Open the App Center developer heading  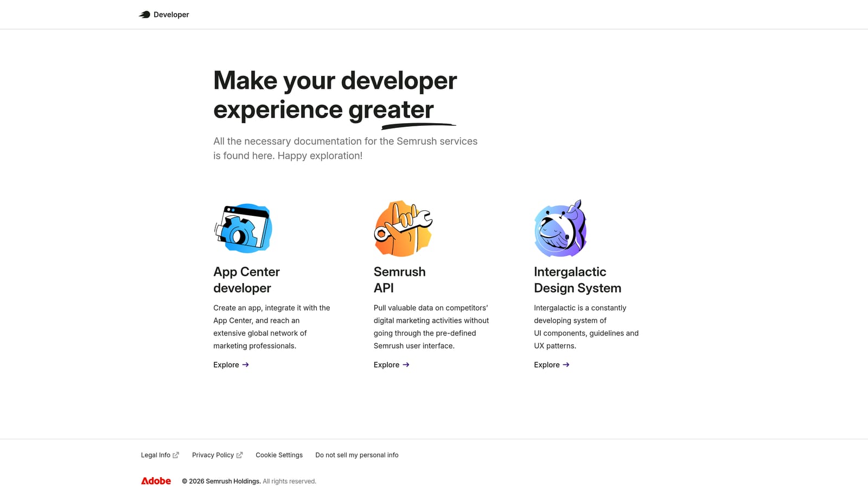pos(247,280)
